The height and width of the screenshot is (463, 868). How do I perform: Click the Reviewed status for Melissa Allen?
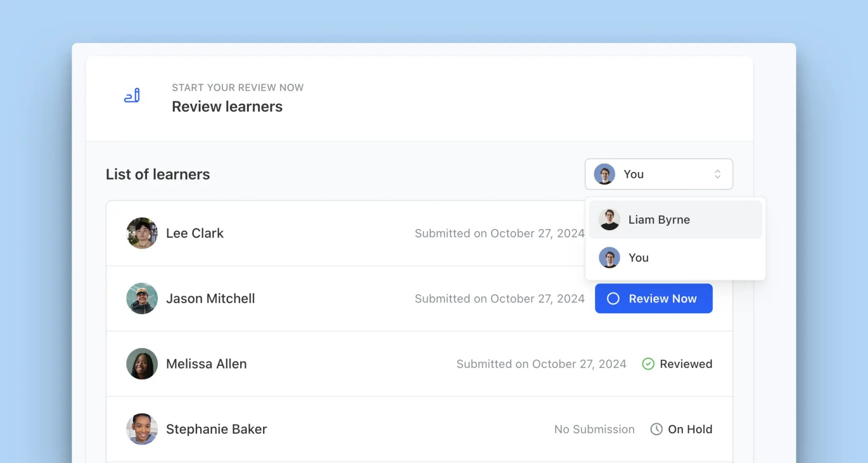[686, 364]
